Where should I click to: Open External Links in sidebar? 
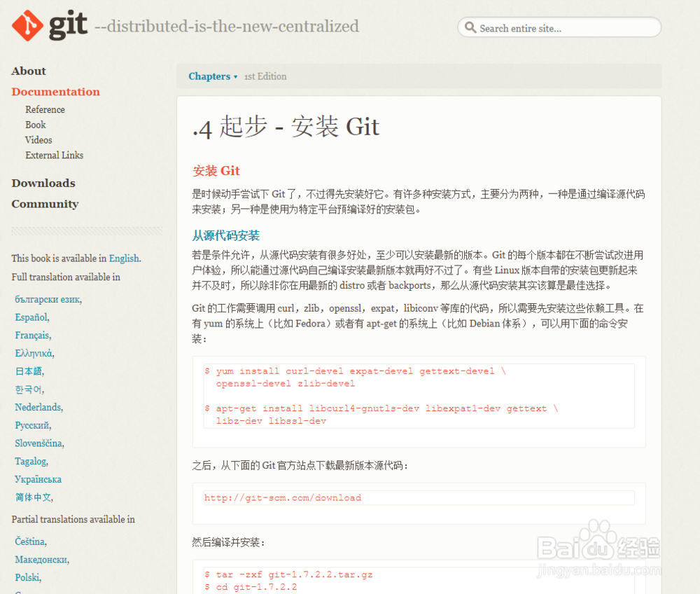click(x=55, y=155)
